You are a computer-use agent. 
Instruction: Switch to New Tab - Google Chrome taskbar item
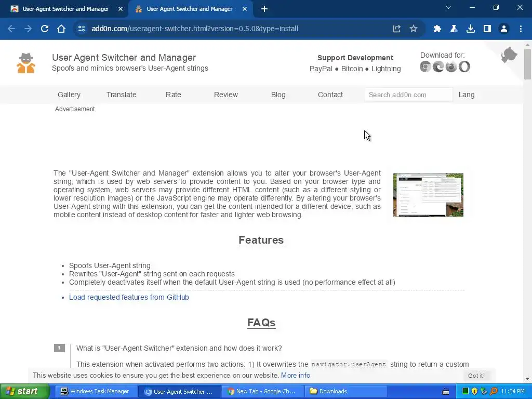pyautogui.click(x=262, y=392)
